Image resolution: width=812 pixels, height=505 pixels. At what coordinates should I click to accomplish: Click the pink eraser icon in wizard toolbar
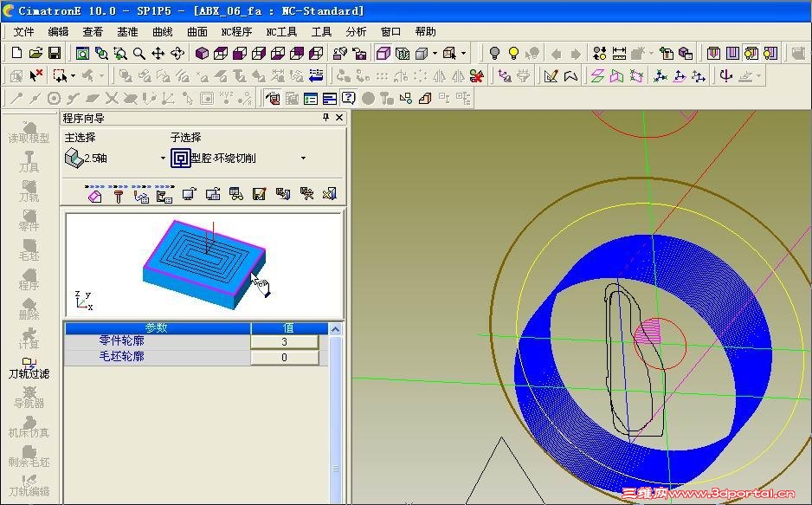click(94, 196)
